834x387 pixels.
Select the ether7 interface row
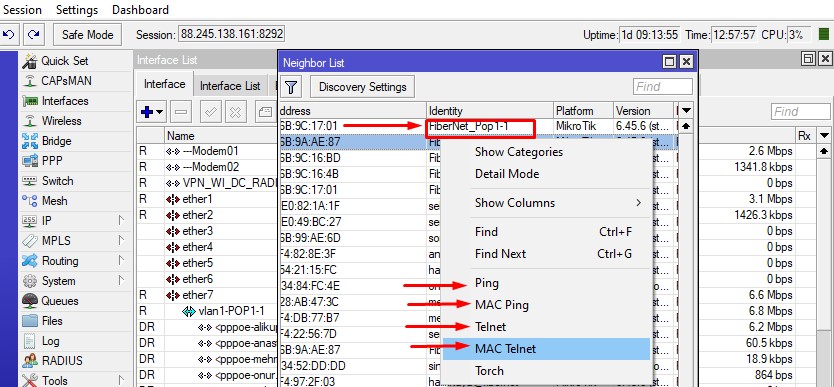pyautogui.click(x=207, y=295)
